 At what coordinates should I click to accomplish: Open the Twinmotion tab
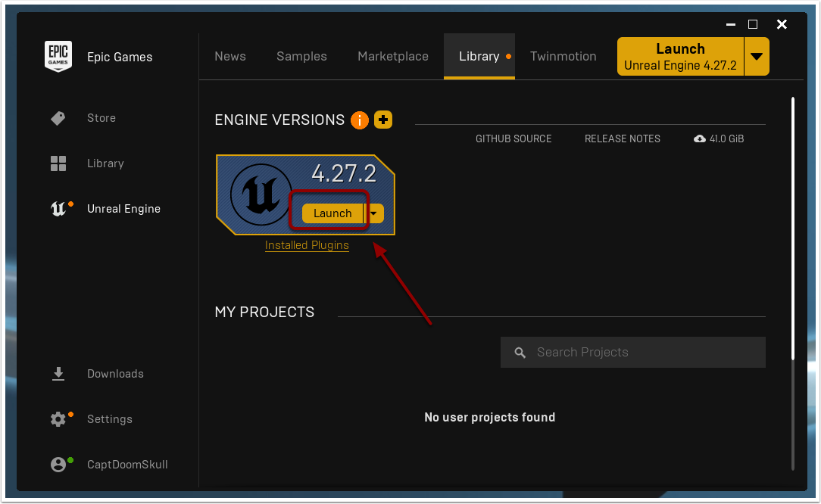point(563,57)
